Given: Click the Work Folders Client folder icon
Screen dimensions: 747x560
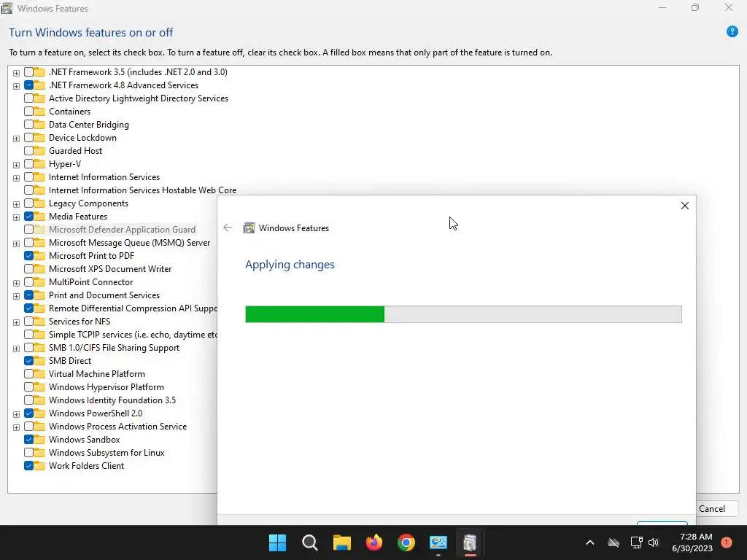Looking at the screenshot, I should (x=40, y=466).
